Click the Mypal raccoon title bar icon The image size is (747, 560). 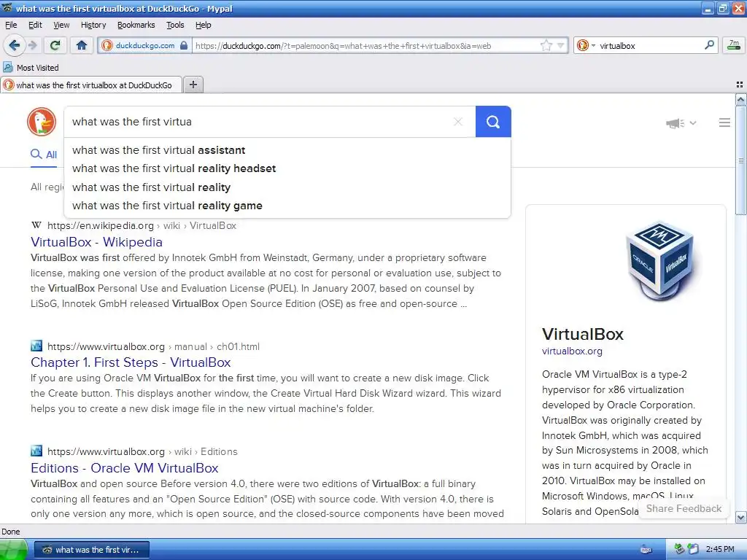pos(7,8)
